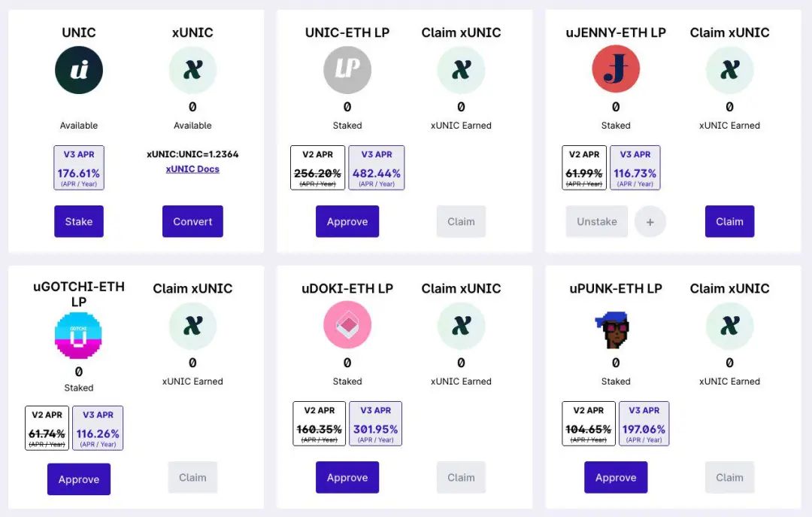Approve the uPUNK-ETH LP pool
Viewport: 812px width, 517px height.
click(x=616, y=477)
